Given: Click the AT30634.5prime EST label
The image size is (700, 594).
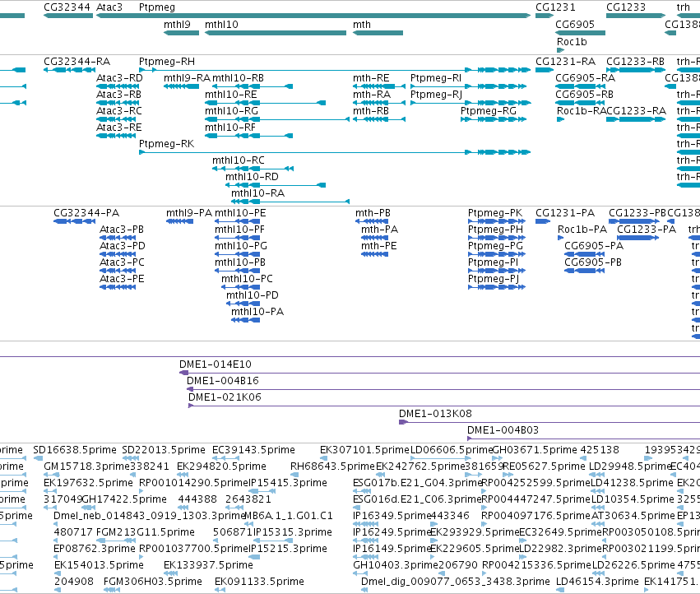Looking at the screenshot, I should pos(633,516).
